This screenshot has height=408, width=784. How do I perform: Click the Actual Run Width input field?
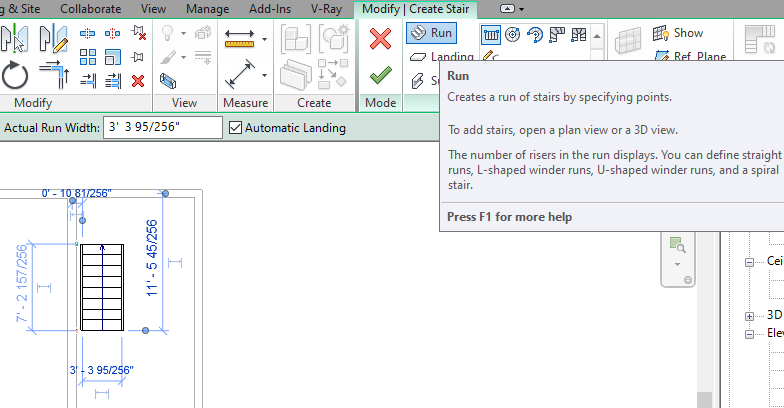[163, 128]
